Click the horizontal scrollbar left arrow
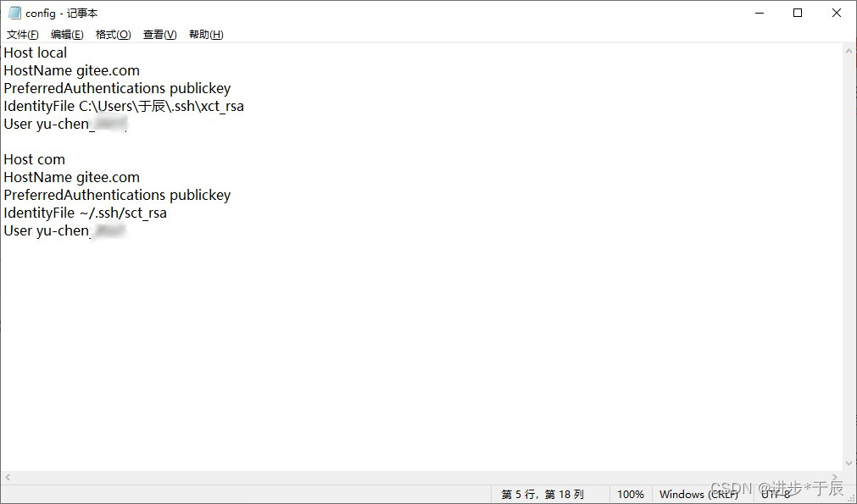 pyautogui.click(x=8, y=477)
